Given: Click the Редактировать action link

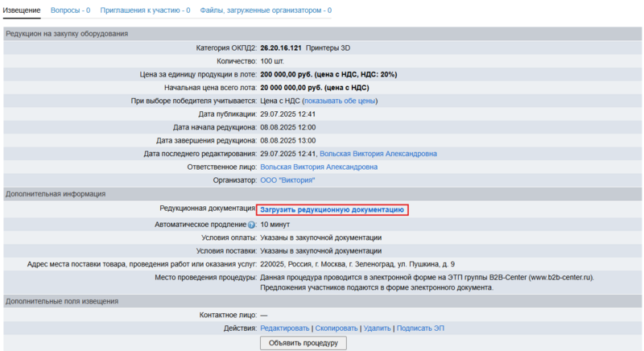Looking at the screenshot, I should pyautogui.click(x=284, y=328).
